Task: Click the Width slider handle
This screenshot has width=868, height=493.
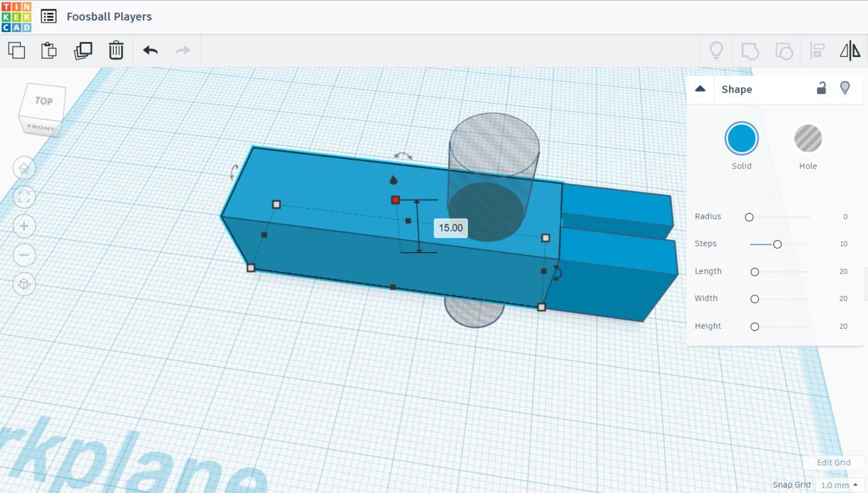Action: [755, 299]
